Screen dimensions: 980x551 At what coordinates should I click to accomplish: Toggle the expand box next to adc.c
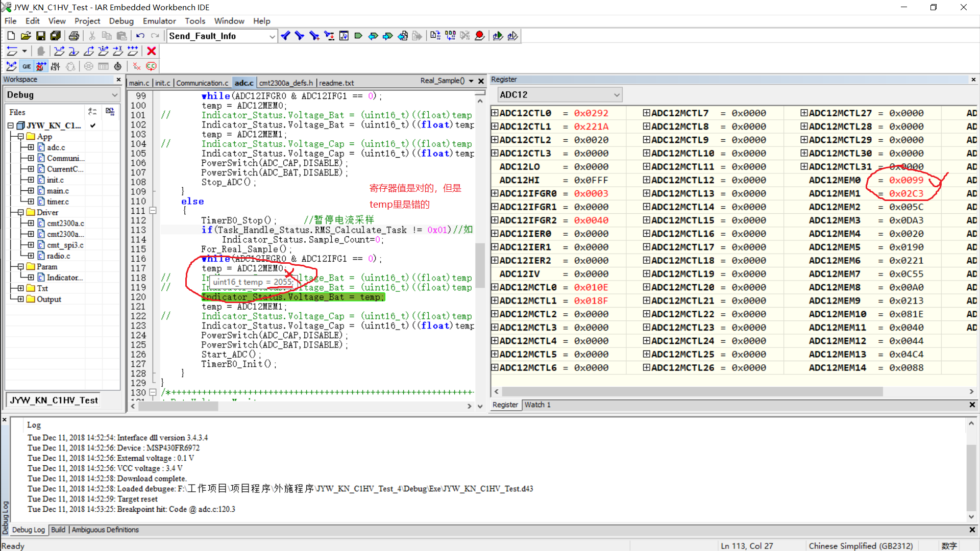coord(31,147)
